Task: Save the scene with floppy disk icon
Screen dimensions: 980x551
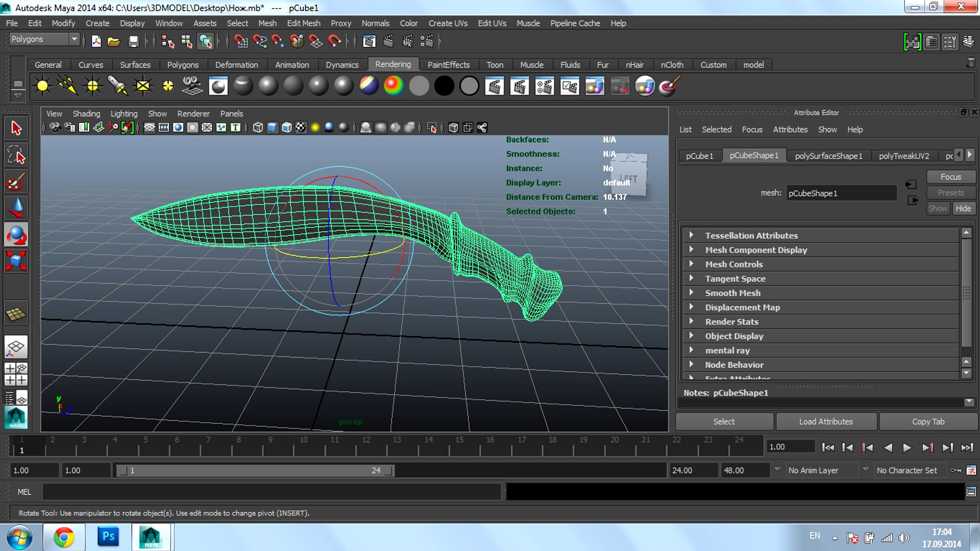Action: pyautogui.click(x=133, y=41)
